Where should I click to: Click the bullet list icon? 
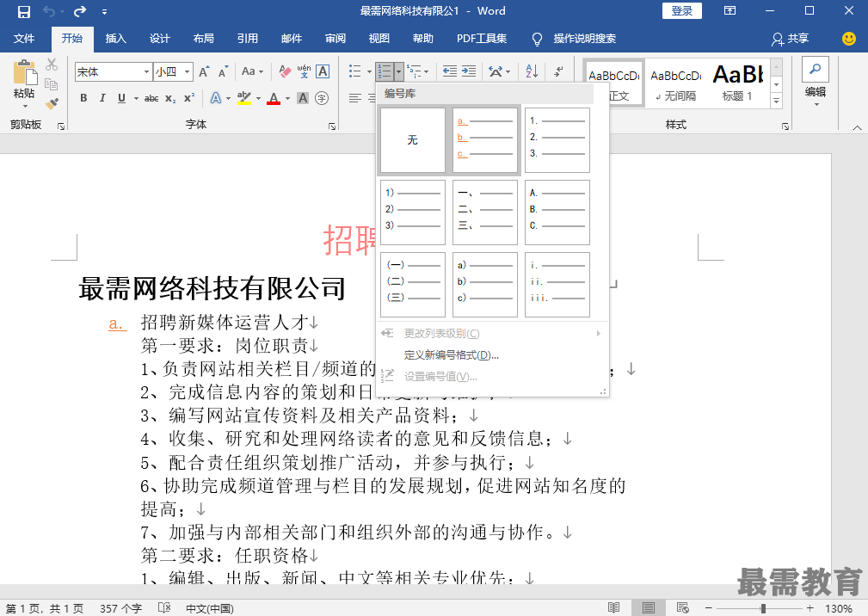point(354,71)
